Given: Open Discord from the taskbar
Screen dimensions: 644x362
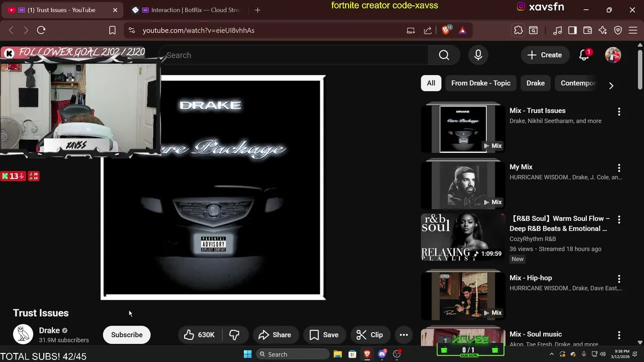Looking at the screenshot, I should click(382, 354).
